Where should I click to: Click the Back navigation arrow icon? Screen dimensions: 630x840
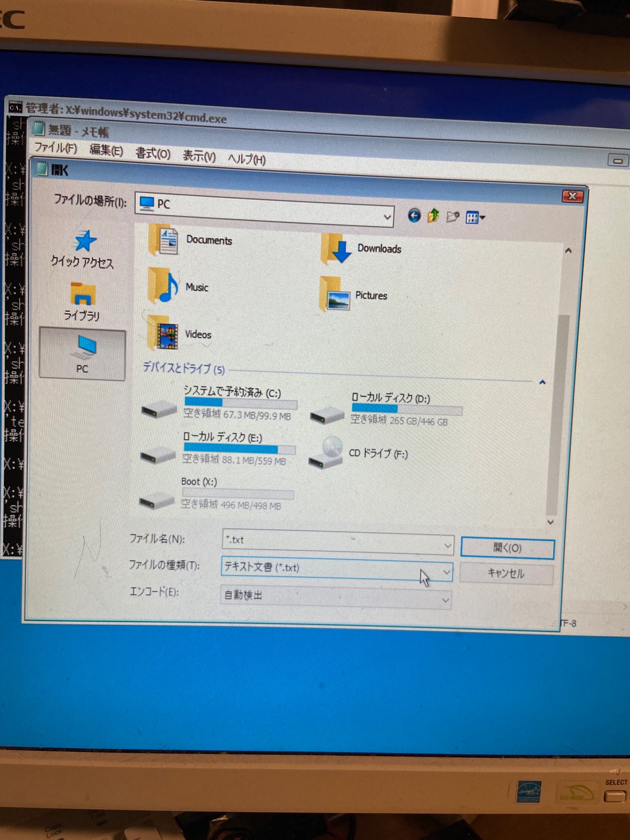pyautogui.click(x=414, y=215)
